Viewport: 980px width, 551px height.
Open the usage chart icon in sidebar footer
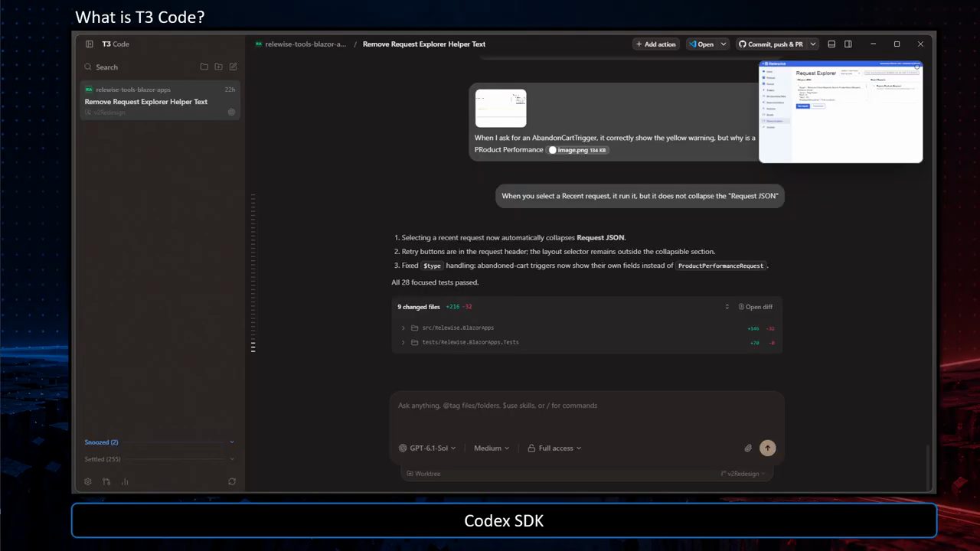125,481
